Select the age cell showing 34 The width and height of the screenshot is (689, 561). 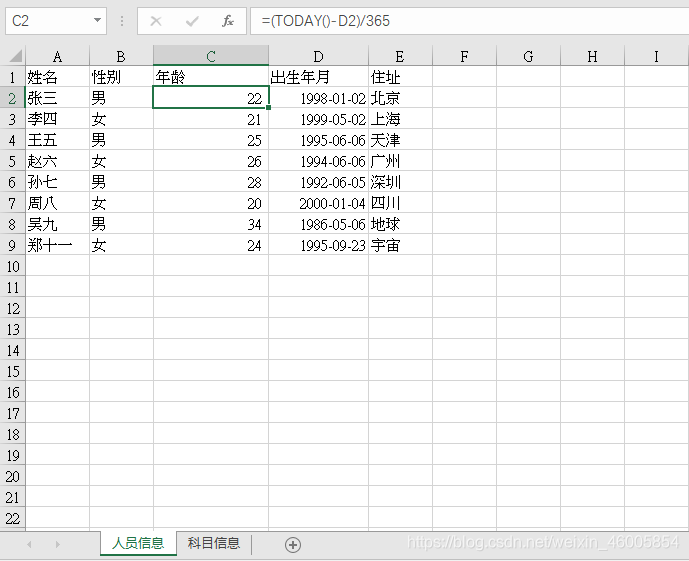[211, 224]
